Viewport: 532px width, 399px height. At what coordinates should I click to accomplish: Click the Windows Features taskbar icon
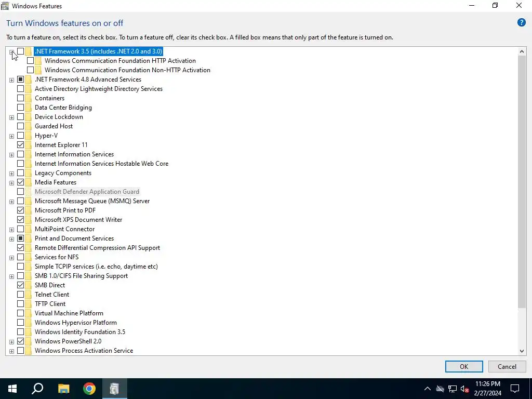click(115, 389)
